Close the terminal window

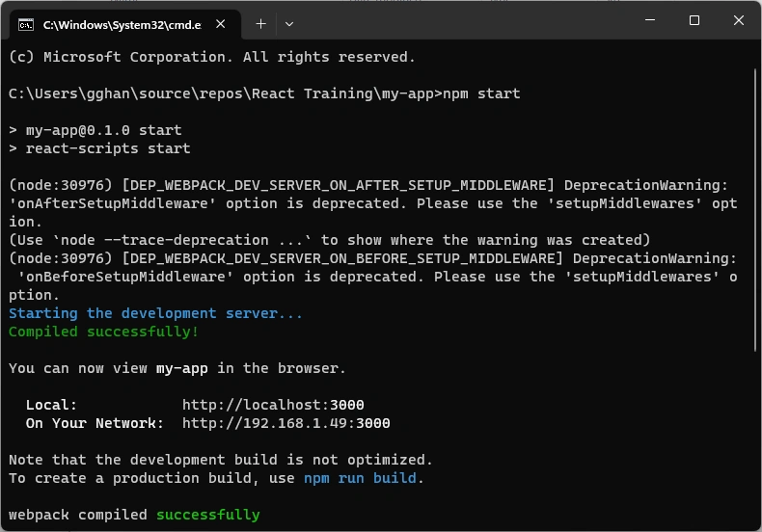point(739,20)
